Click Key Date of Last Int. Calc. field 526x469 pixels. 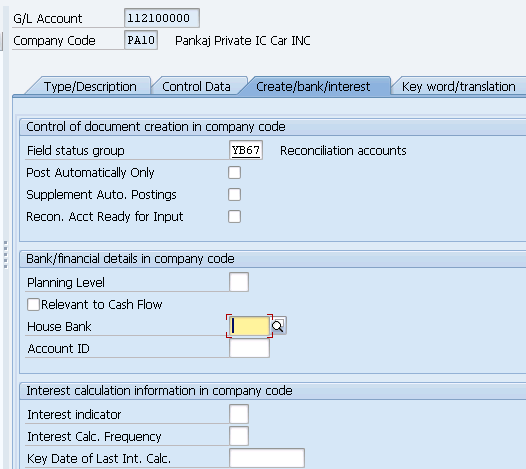267,458
